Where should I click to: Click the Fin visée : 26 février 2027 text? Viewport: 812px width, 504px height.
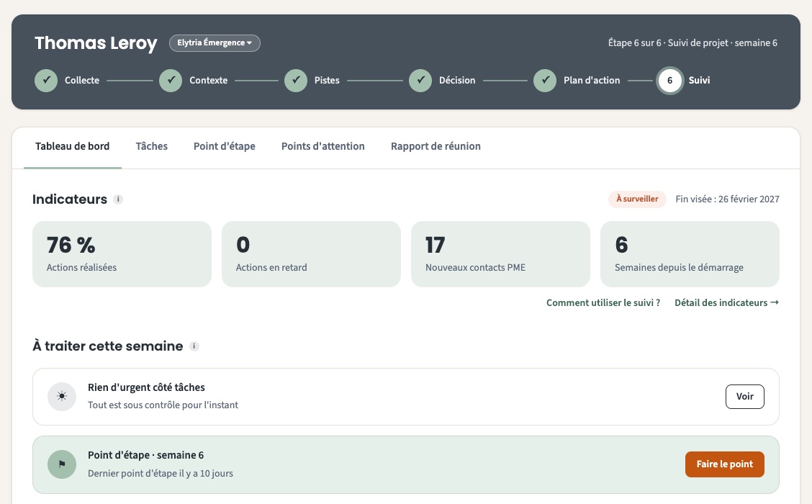(x=728, y=199)
